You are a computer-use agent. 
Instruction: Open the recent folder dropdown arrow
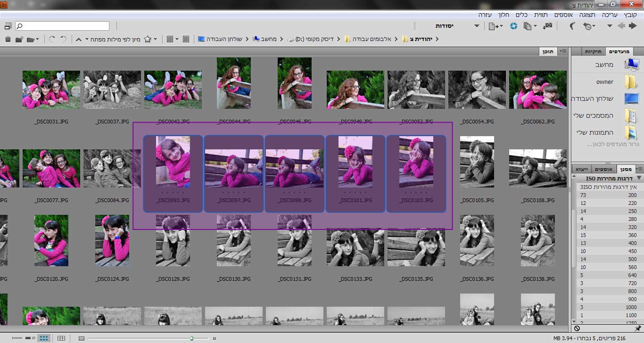click(38, 39)
